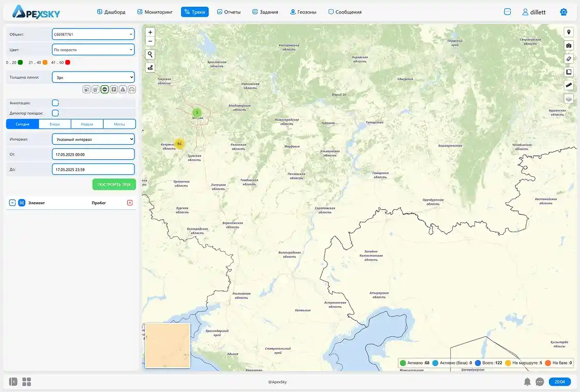Select the Сегодня period tab
580x392 pixels.
tap(23, 124)
